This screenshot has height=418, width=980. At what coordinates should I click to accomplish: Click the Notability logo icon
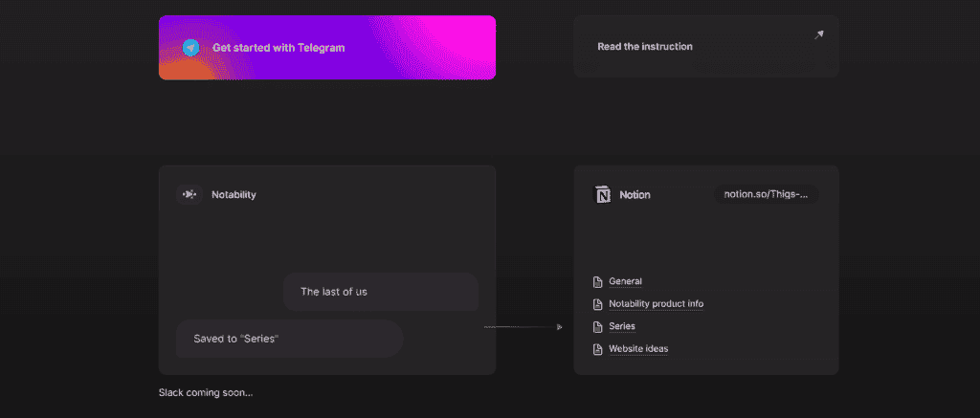click(189, 194)
